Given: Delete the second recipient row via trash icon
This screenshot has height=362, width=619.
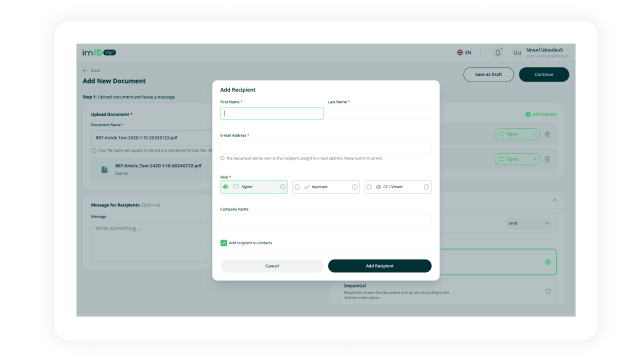Looking at the screenshot, I should coord(548,159).
